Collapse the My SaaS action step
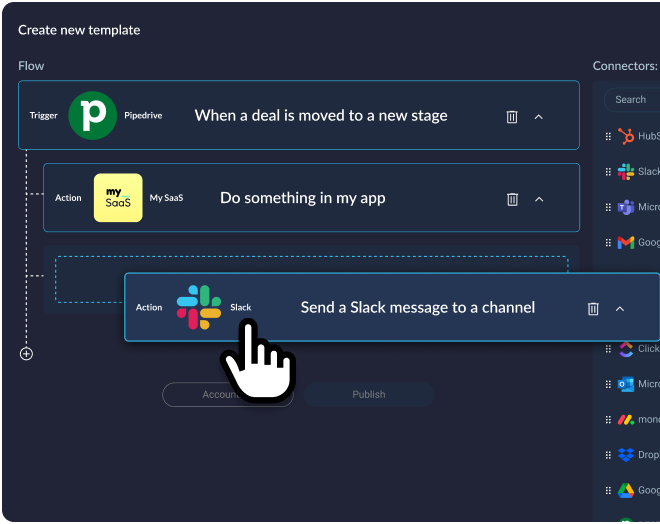Image resolution: width=660 pixels, height=524 pixels. click(x=539, y=199)
